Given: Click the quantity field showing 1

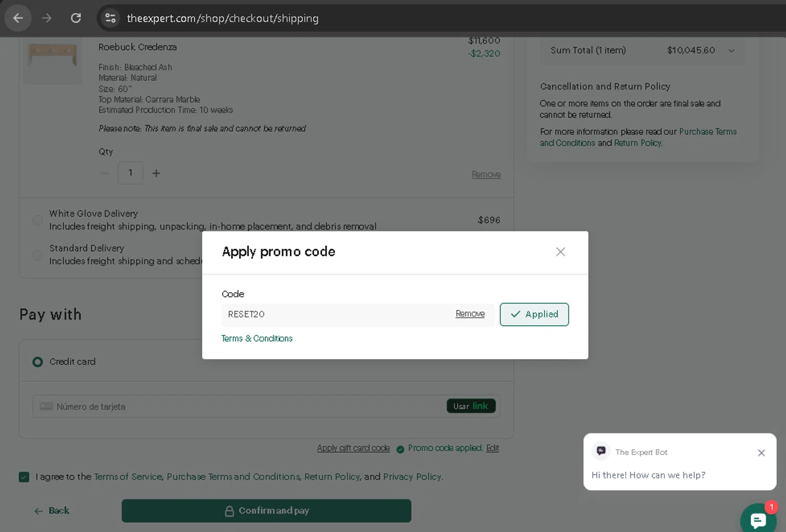Looking at the screenshot, I should pyautogui.click(x=130, y=173).
